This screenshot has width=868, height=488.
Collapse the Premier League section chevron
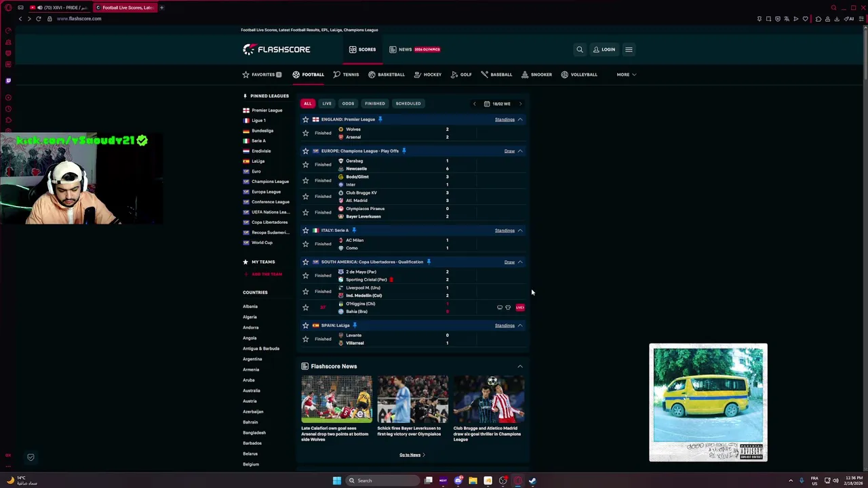pyautogui.click(x=520, y=119)
